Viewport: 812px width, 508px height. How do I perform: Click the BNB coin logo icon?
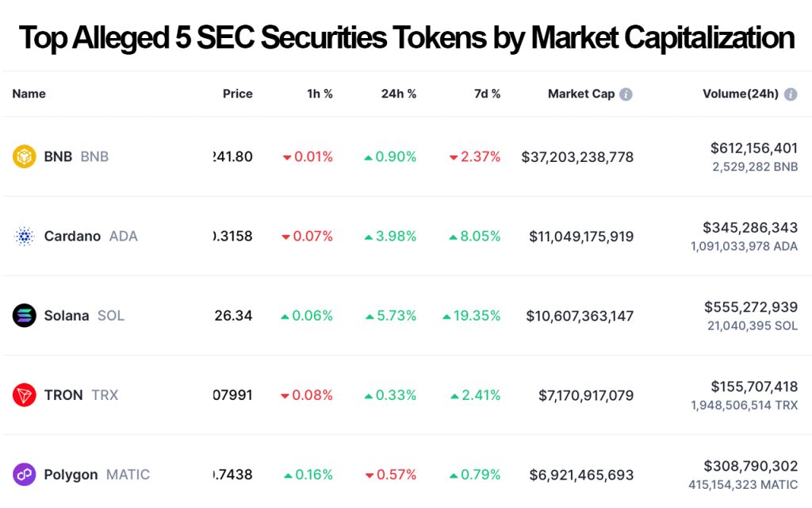[25, 156]
